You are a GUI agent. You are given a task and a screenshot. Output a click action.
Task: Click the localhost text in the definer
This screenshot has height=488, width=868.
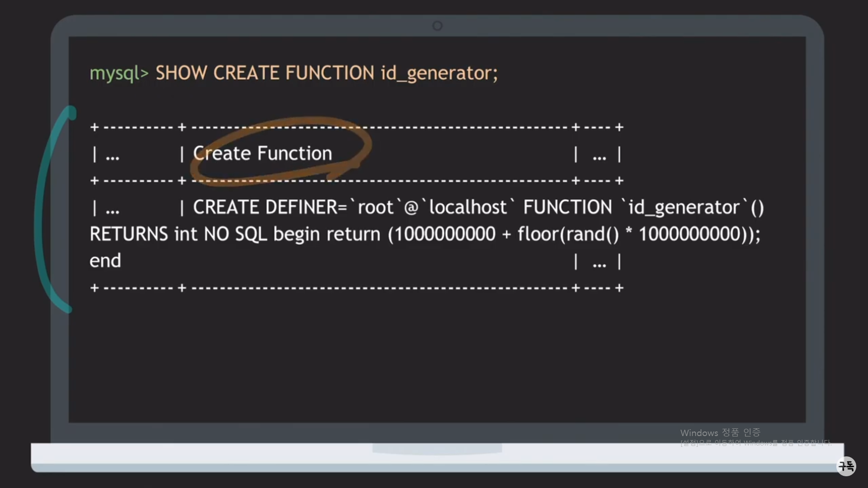tap(467, 207)
